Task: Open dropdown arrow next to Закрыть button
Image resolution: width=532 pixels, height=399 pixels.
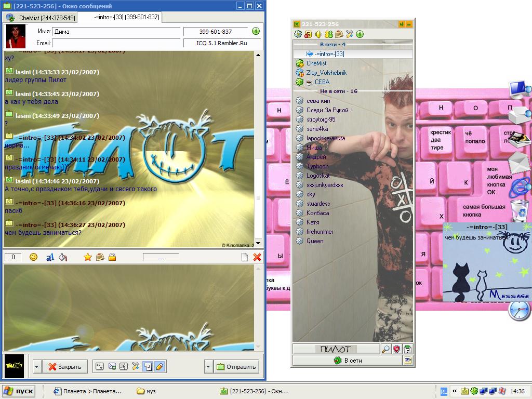Action: (36, 367)
